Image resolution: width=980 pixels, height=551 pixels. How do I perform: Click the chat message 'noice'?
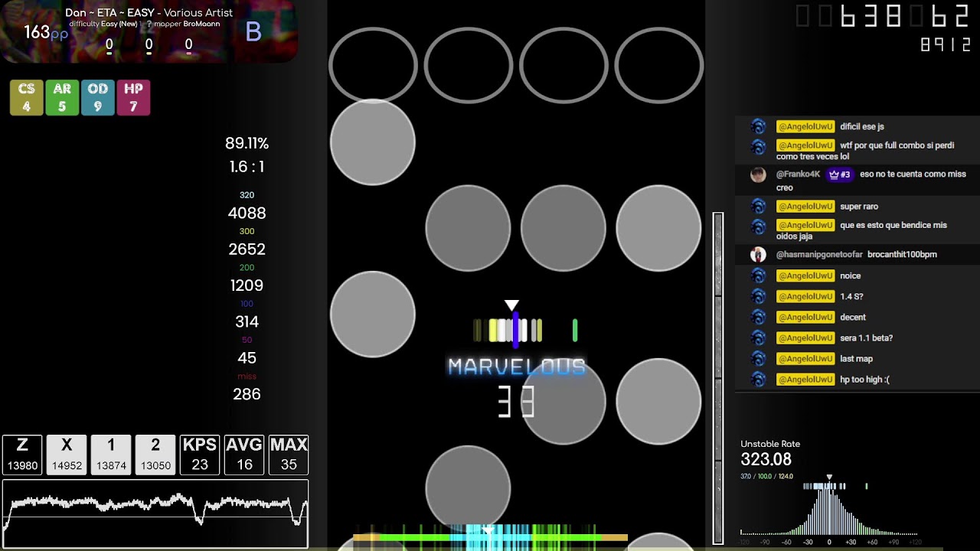(851, 276)
